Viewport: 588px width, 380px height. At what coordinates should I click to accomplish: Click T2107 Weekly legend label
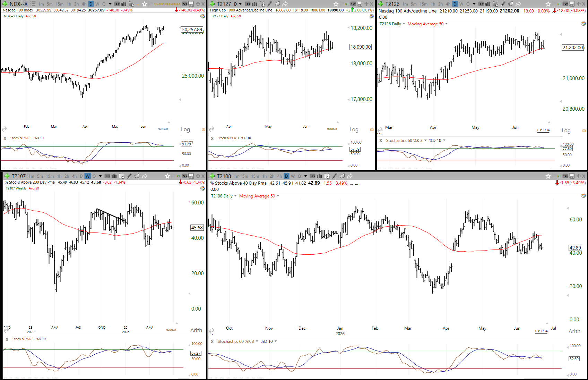click(x=16, y=188)
